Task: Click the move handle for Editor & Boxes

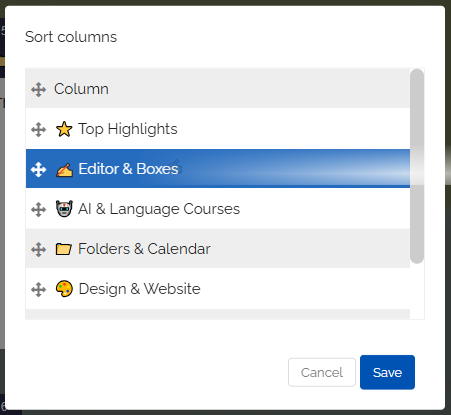Action: click(x=38, y=169)
